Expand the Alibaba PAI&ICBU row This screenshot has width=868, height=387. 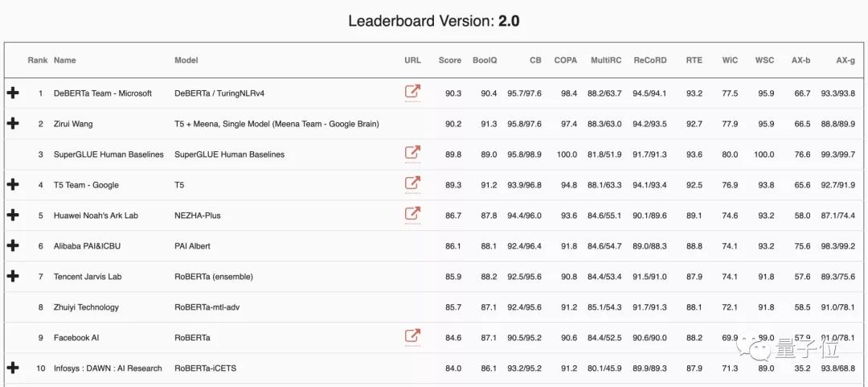[13, 245]
